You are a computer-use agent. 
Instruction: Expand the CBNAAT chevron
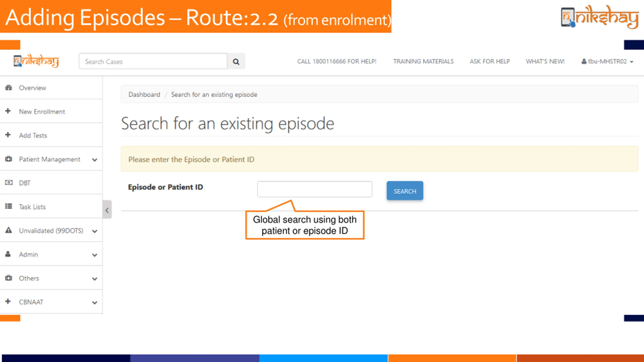click(x=95, y=303)
